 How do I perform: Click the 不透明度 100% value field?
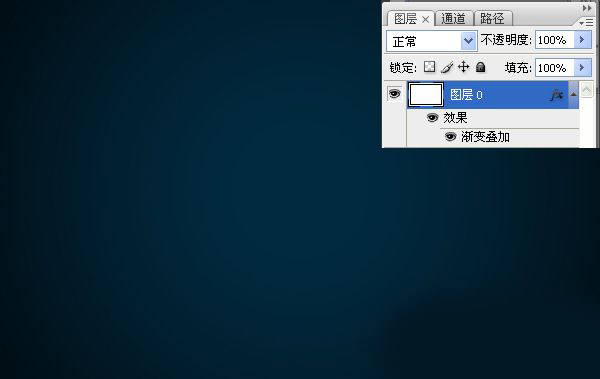point(554,40)
